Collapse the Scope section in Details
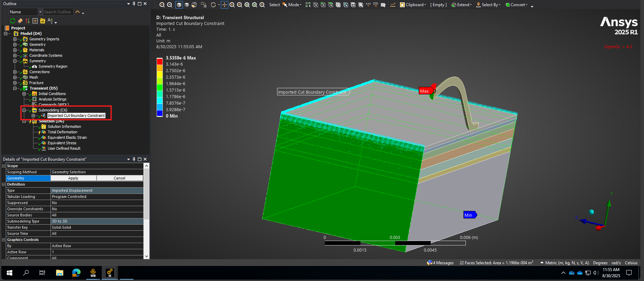 (4, 166)
